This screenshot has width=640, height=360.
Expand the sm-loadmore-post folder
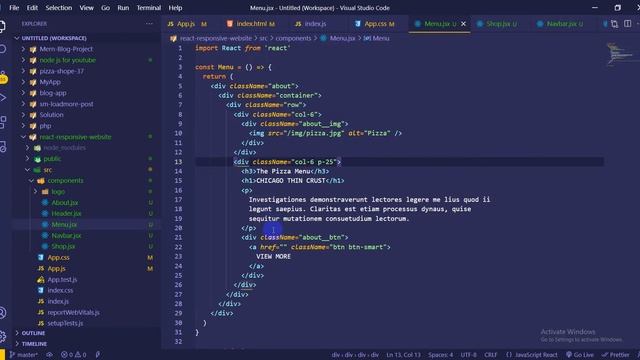tap(66, 104)
